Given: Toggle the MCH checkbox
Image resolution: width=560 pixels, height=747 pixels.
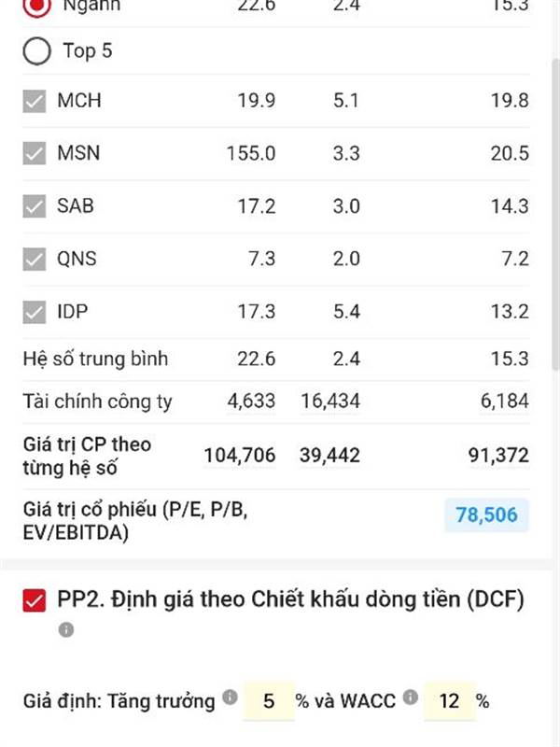Looking at the screenshot, I should coord(35,101).
